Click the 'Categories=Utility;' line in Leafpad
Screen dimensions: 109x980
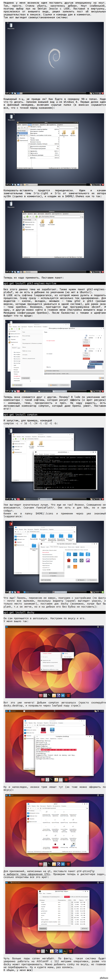[45, 759]
